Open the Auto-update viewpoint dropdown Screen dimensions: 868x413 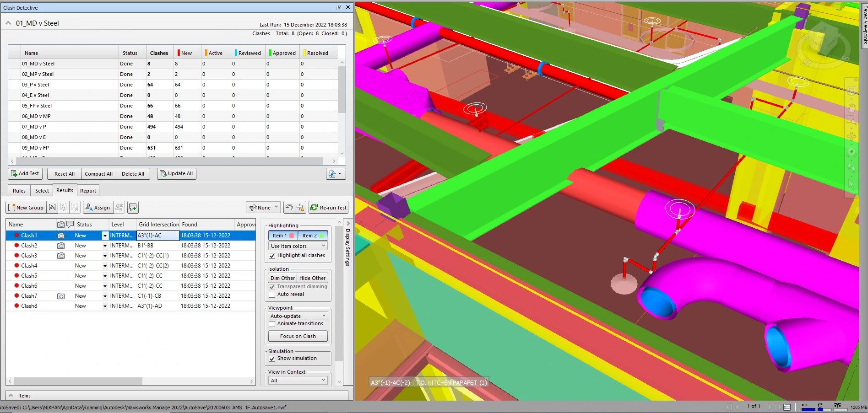(x=298, y=316)
